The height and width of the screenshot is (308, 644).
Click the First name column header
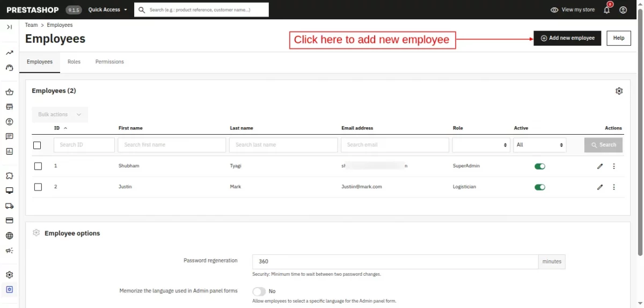[x=130, y=128]
